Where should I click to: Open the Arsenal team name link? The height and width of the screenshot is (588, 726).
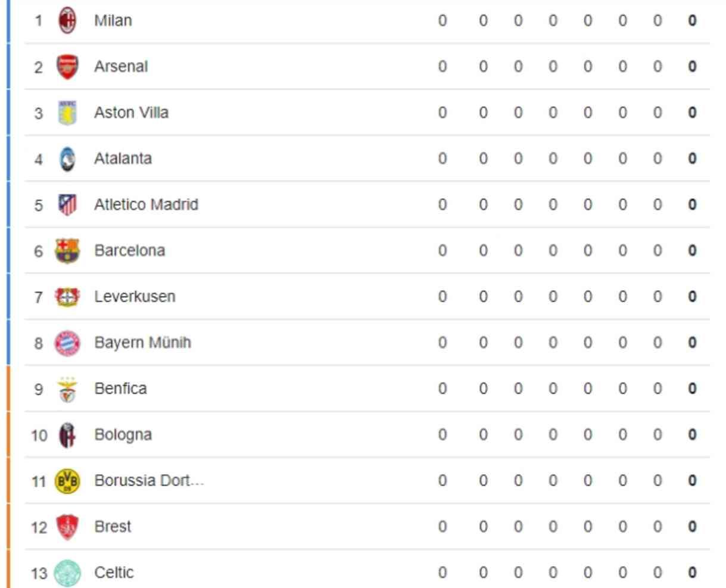click(121, 67)
